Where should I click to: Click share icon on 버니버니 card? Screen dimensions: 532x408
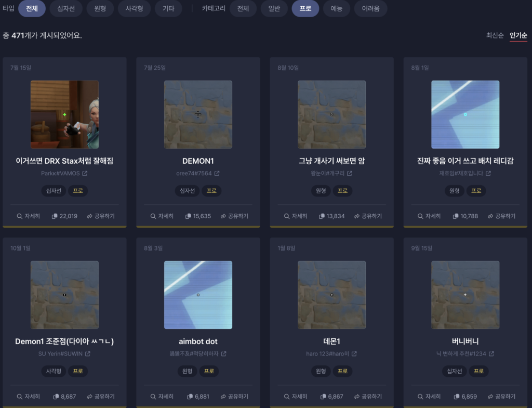coord(490,397)
